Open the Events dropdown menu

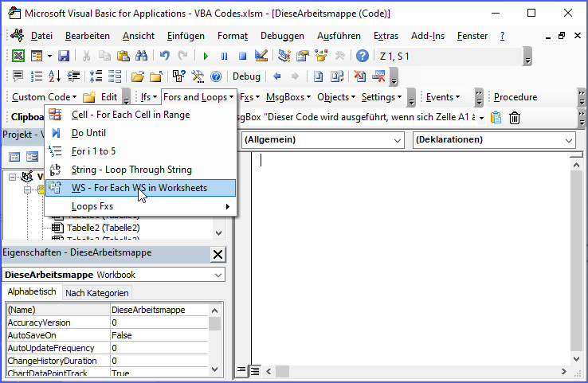click(x=443, y=97)
